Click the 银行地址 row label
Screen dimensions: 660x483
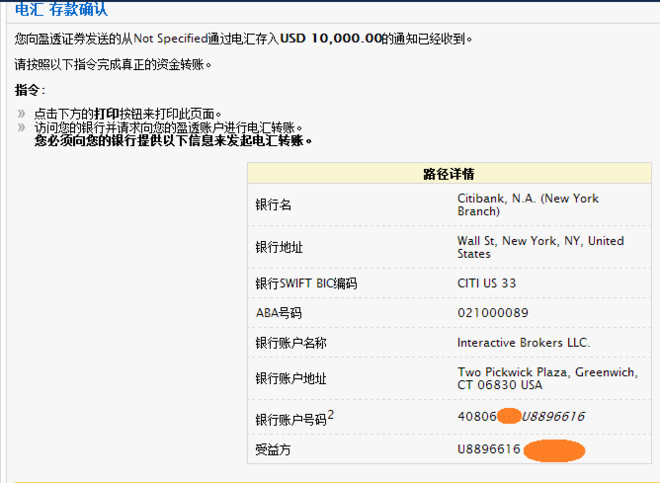coord(279,248)
